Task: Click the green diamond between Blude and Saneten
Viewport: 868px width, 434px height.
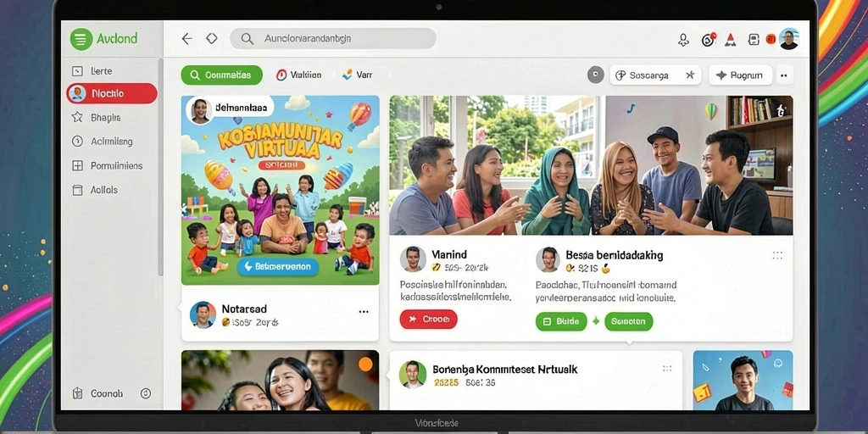Action: 596,321
